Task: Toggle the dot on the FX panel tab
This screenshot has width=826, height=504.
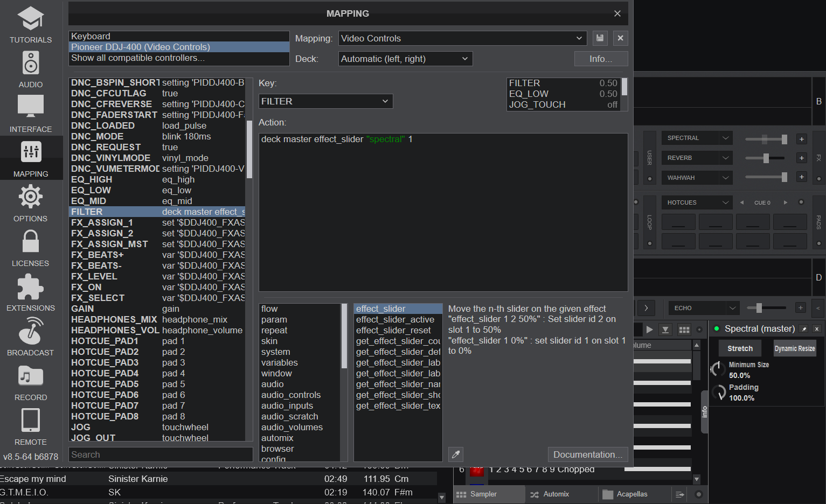Action: [x=818, y=179]
